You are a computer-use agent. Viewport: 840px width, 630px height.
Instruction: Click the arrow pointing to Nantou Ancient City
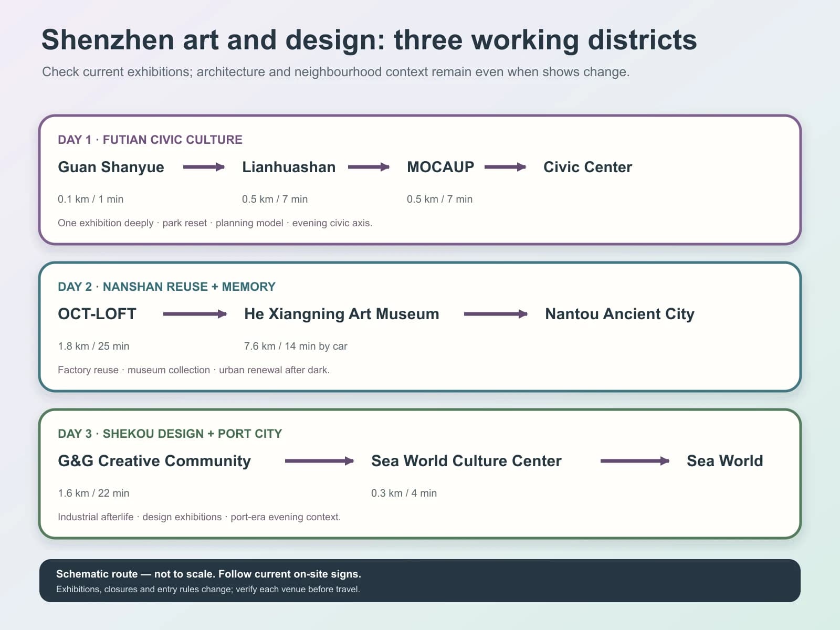click(x=496, y=314)
